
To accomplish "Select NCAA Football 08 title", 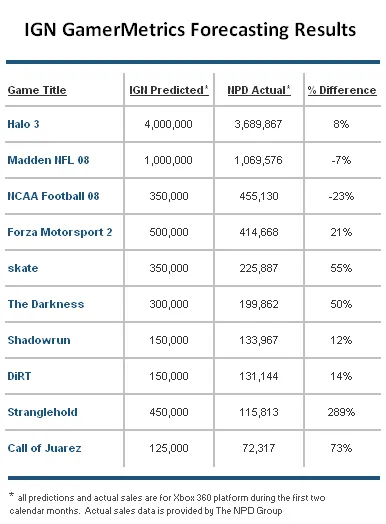I will click(53, 196).
